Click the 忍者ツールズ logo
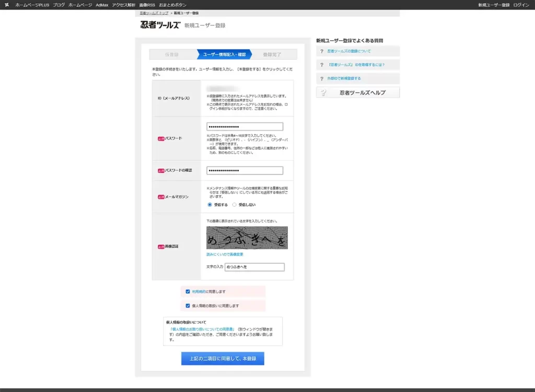 160,25
